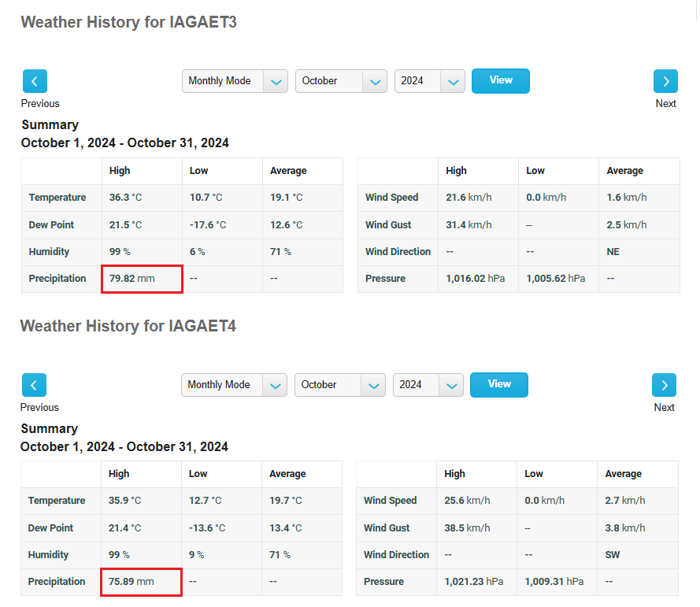Click IAGAET4 pressure low 1,009.31 hPa
The width and height of the screenshot is (700, 607).
(x=554, y=582)
